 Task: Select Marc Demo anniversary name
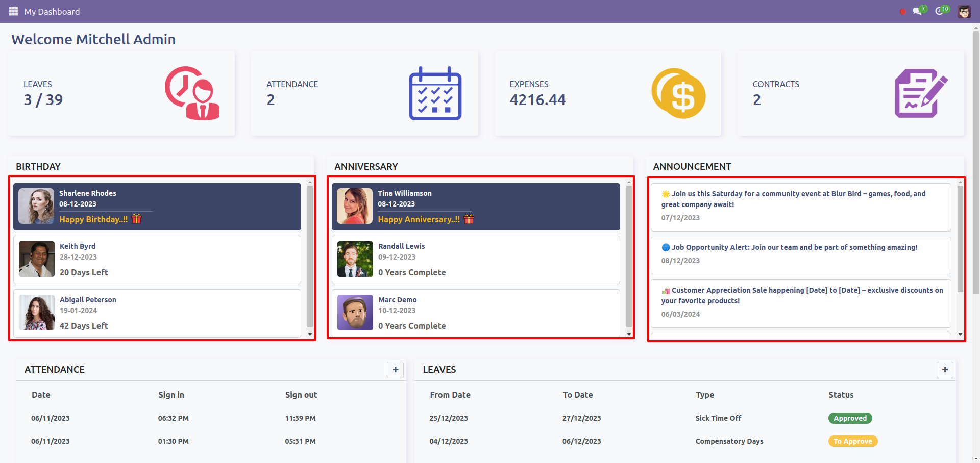pyautogui.click(x=398, y=300)
